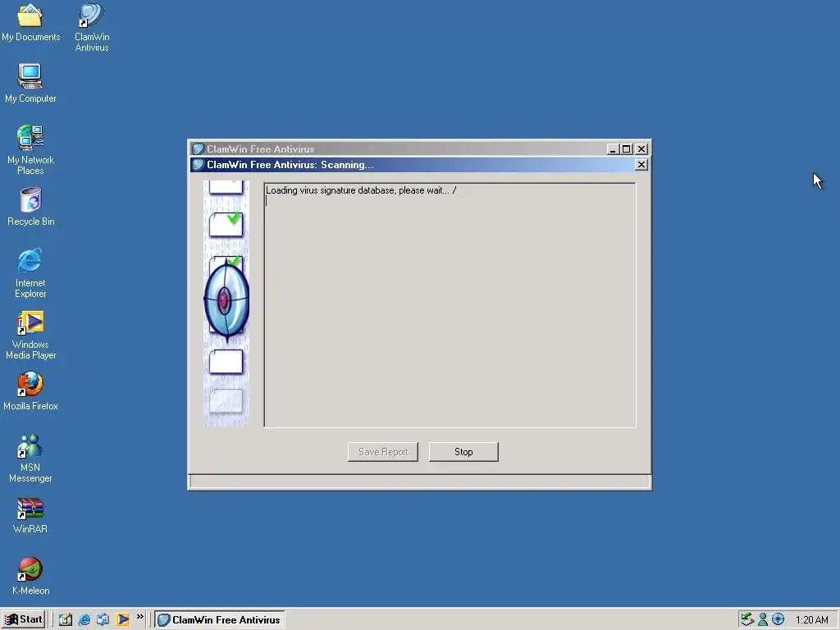
Task: Click the 1:20 AM system clock
Action: (811, 620)
